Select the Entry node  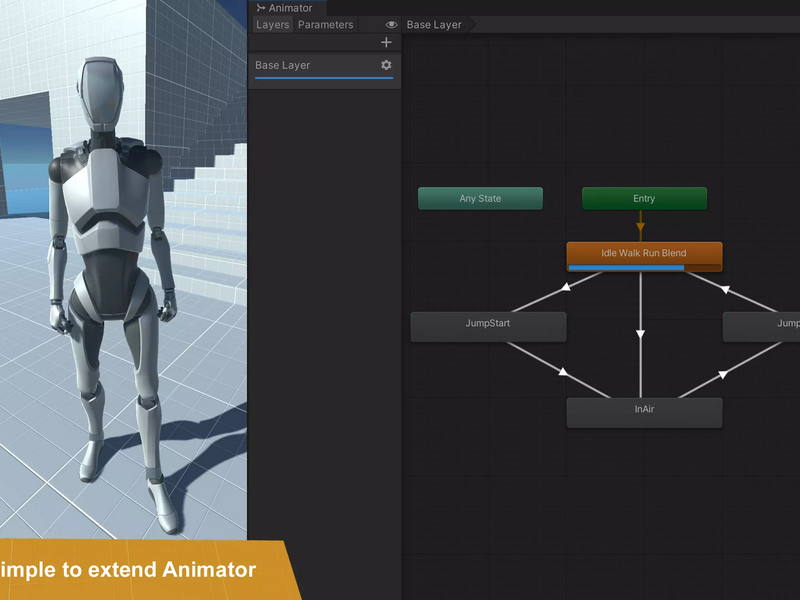[x=644, y=198]
